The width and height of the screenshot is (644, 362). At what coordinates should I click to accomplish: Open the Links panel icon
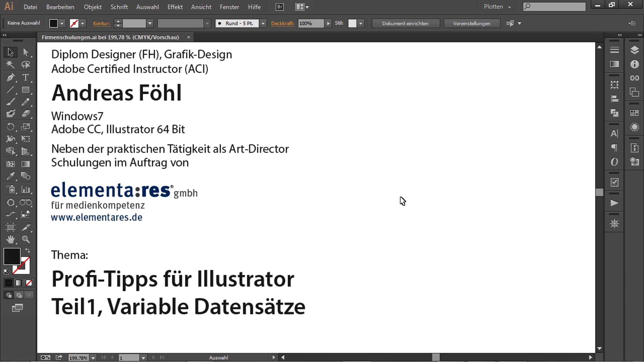pos(634,78)
